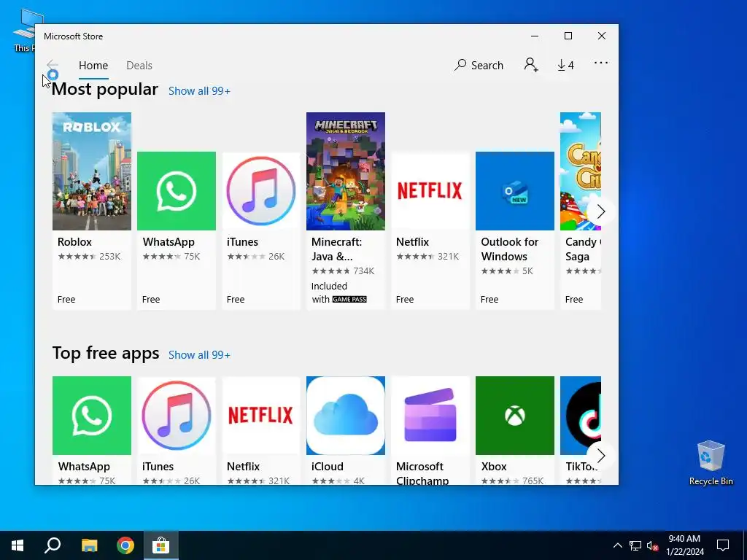This screenshot has height=560, width=747.
Task: Click the Roblox title text
Action: click(75, 242)
